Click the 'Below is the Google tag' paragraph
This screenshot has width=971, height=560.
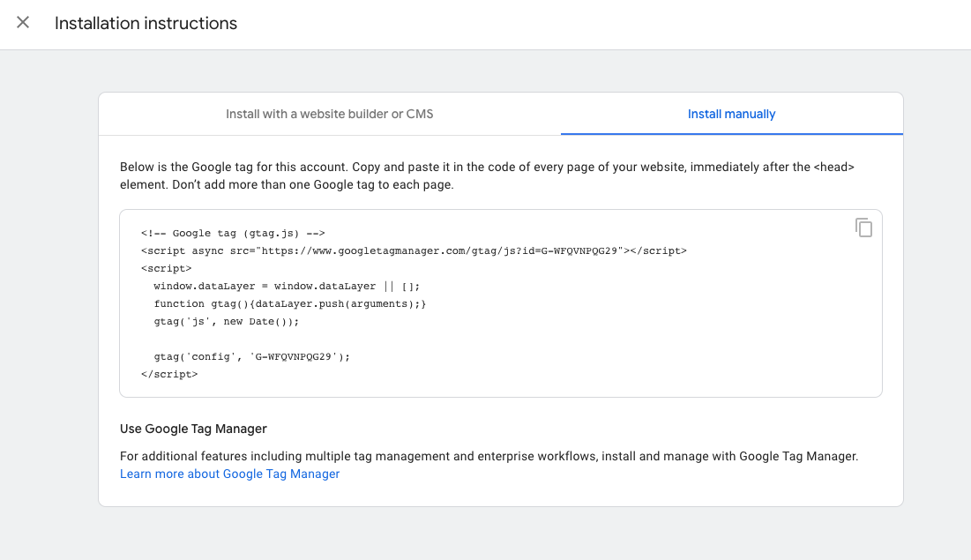(487, 175)
